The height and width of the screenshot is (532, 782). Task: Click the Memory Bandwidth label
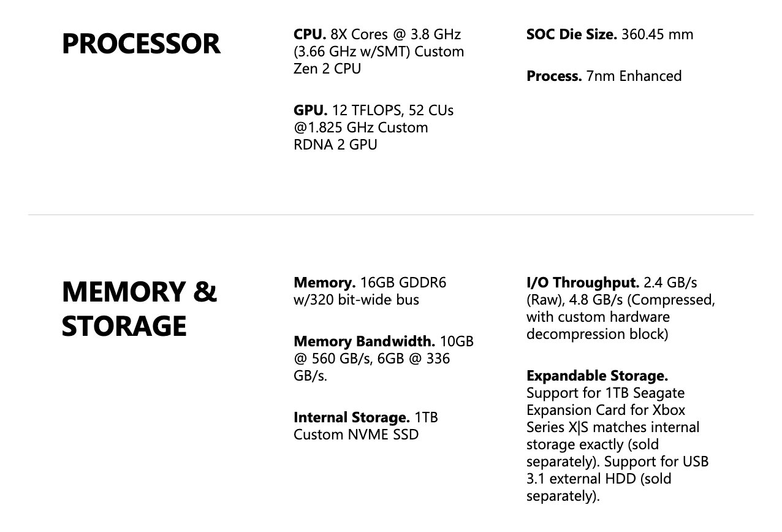365,341
